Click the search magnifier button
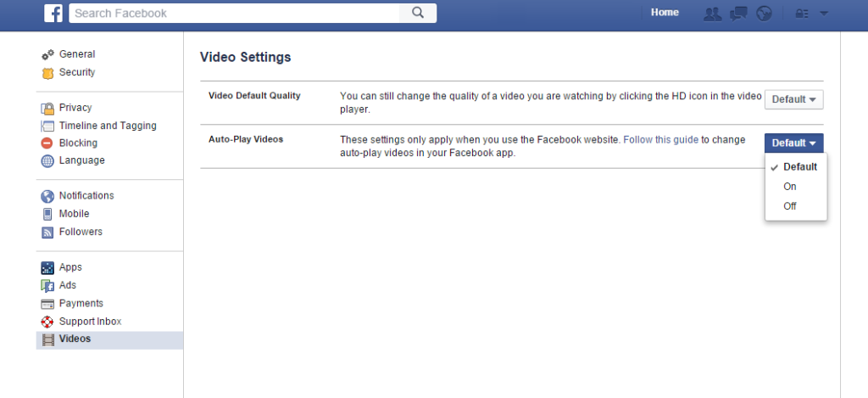868x398 pixels. (417, 13)
